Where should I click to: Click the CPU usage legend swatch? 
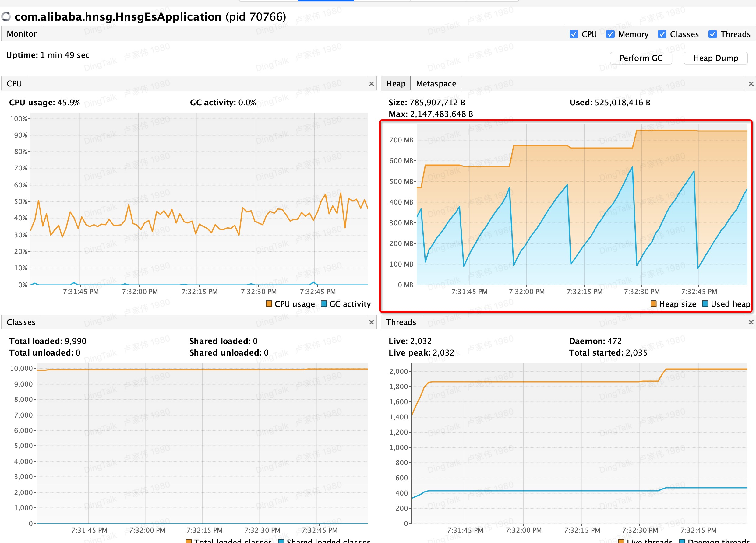(x=269, y=303)
